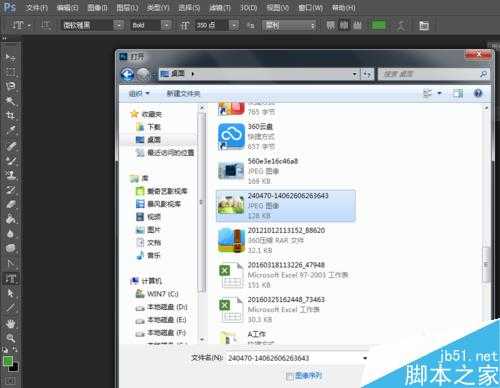Image resolution: width=500 pixels, height=388 pixels.
Task: Open the Character and Paragraph panel
Action: click(424, 25)
